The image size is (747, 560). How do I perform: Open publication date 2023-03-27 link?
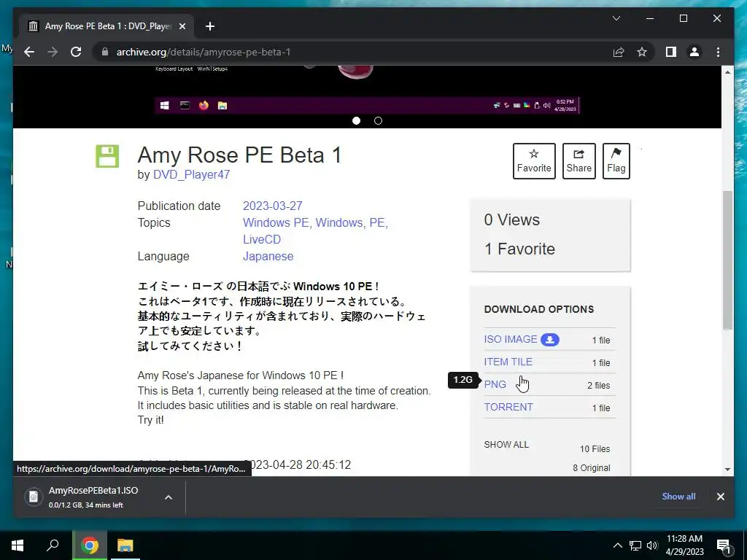[x=273, y=206]
